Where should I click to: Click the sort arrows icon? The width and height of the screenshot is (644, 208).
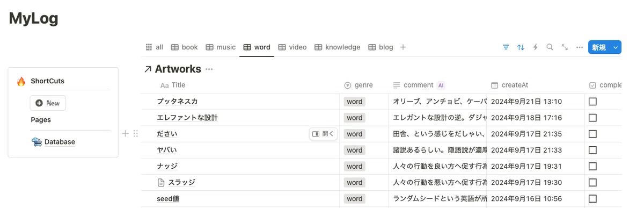[x=521, y=47]
